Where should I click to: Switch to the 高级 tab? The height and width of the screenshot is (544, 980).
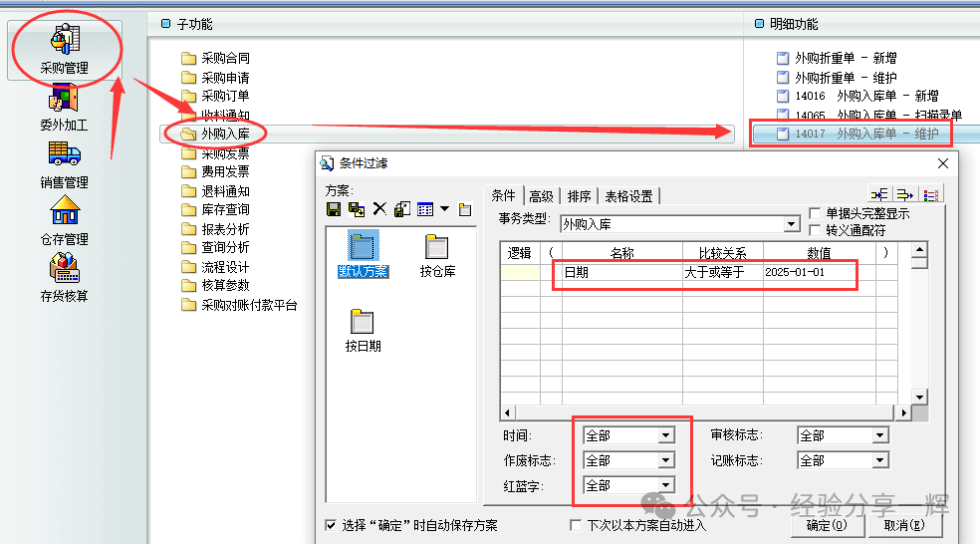pyautogui.click(x=541, y=196)
